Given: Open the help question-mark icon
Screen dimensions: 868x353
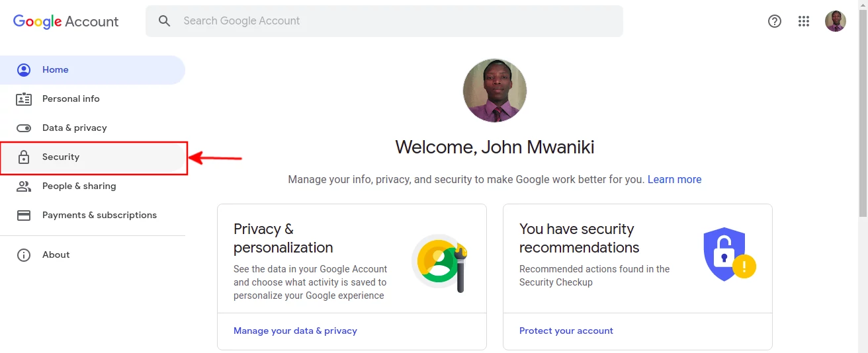Looking at the screenshot, I should pos(775,21).
